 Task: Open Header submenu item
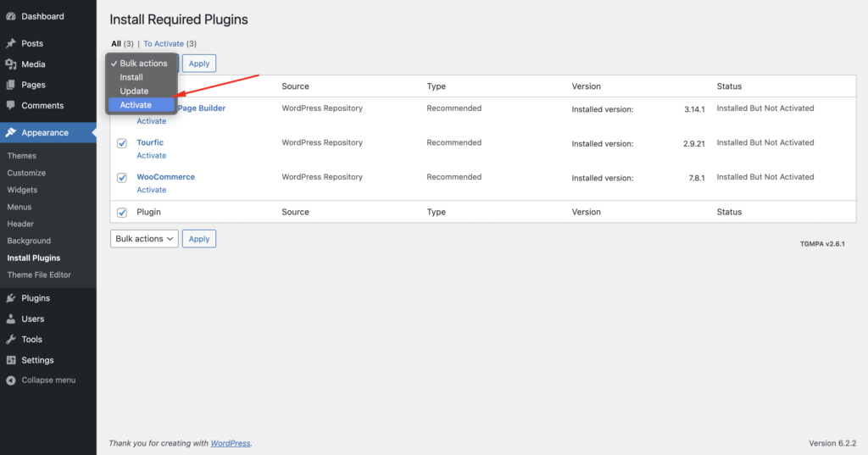click(20, 224)
